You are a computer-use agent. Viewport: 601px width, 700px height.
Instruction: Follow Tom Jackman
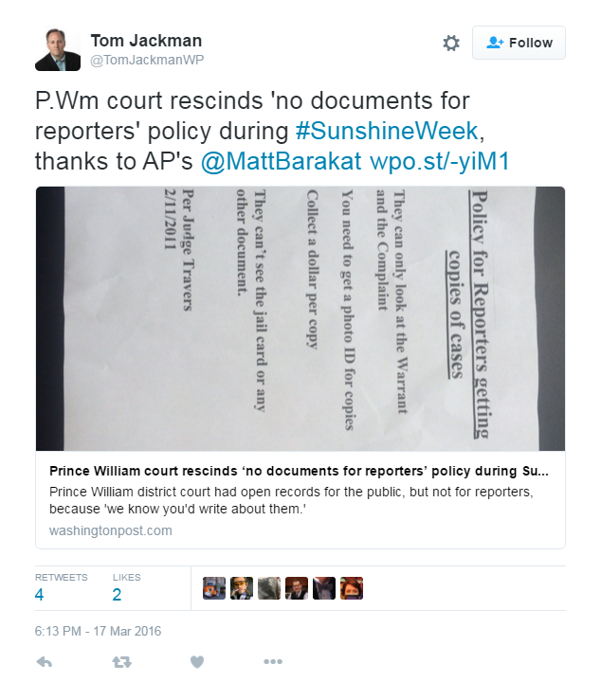point(519,43)
